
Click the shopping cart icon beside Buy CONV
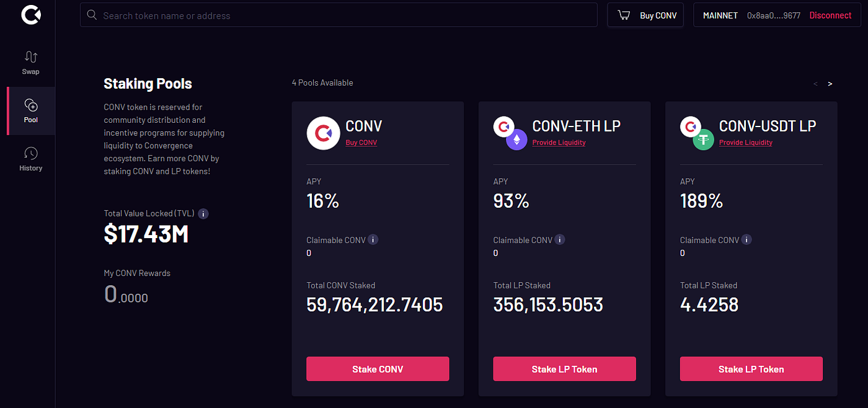[624, 15]
